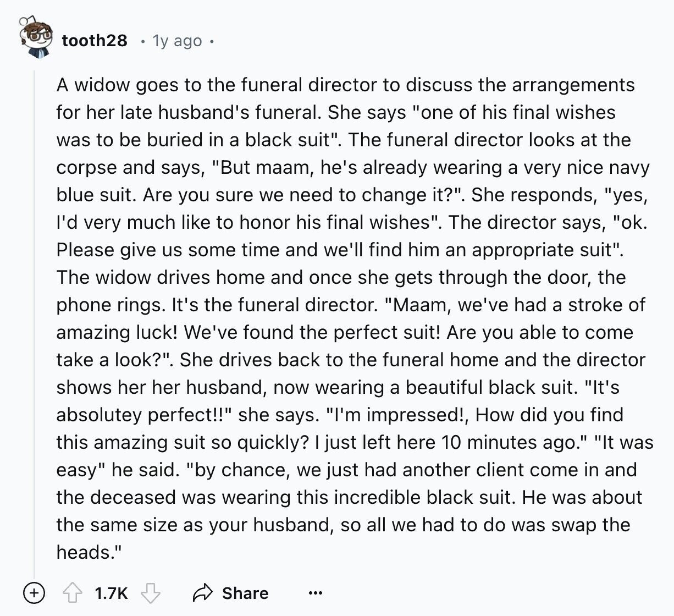
Task: Click the share arrow icon
Action: pos(202,593)
